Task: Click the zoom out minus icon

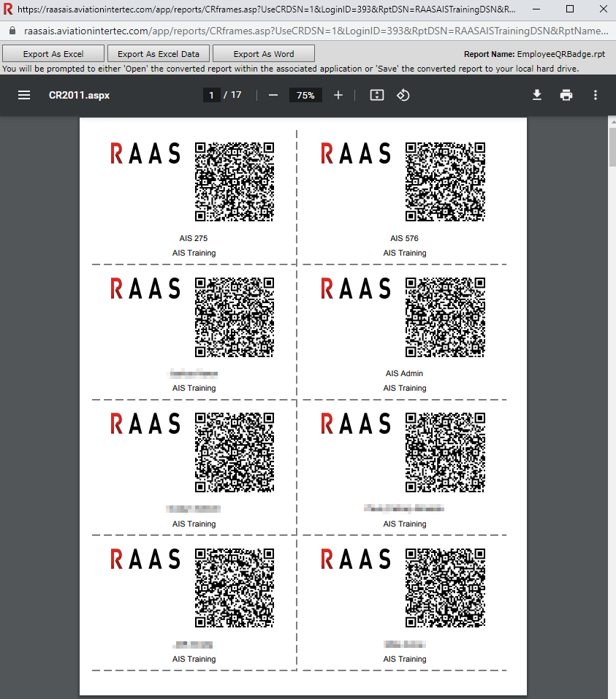Action: pyautogui.click(x=273, y=95)
